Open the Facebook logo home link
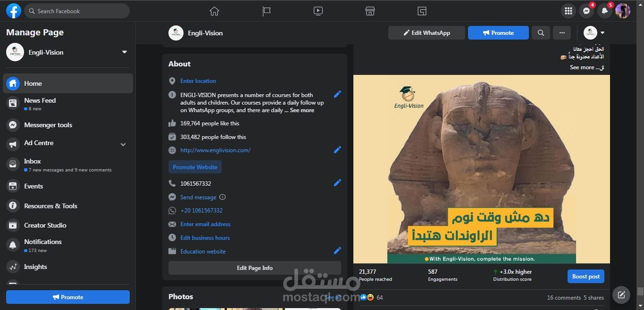The image size is (644, 310). (x=14, y=11)
